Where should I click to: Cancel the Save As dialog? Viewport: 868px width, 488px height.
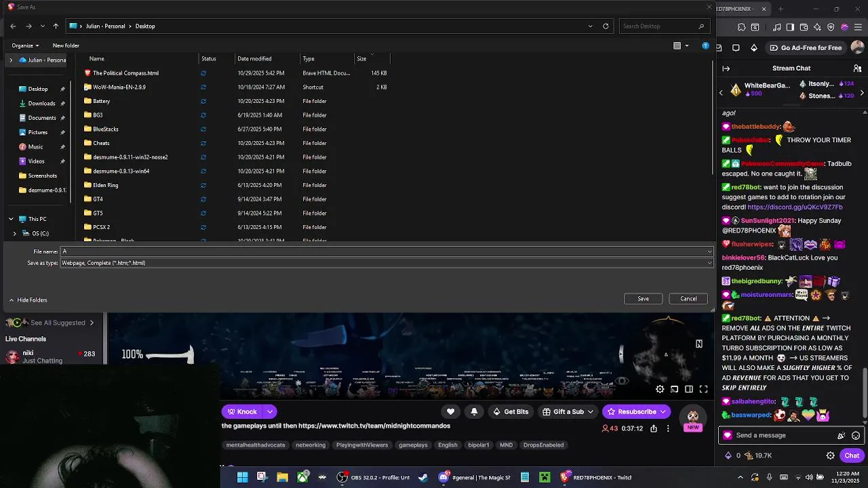click(x=688, y=299)
